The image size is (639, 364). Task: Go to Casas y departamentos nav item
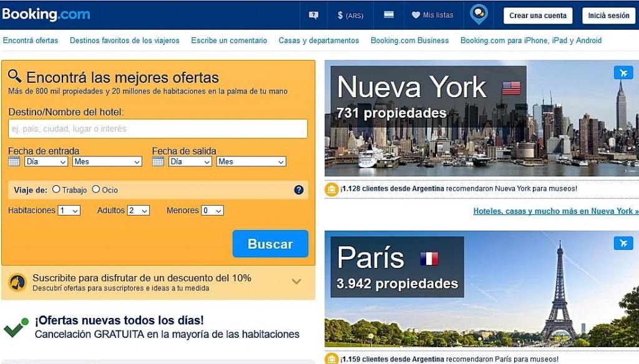click(318, 41)
